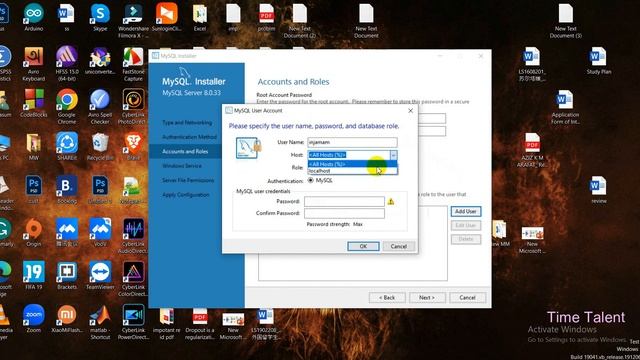The height and width of the screenshot is (360, 640).
Task: Open the 'review' Word document icon
Action: point(599,189)
